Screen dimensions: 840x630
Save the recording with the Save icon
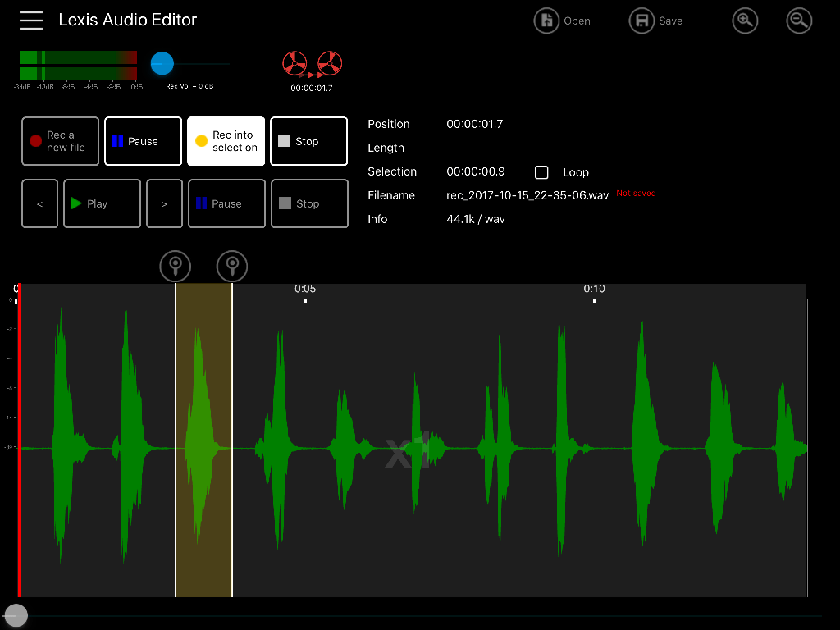point(641,21)
